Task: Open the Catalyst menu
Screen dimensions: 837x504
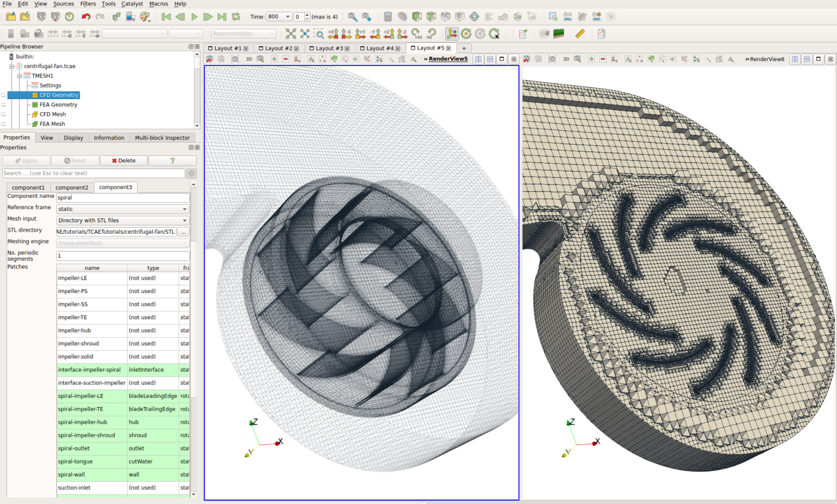Action: [132, 4]
